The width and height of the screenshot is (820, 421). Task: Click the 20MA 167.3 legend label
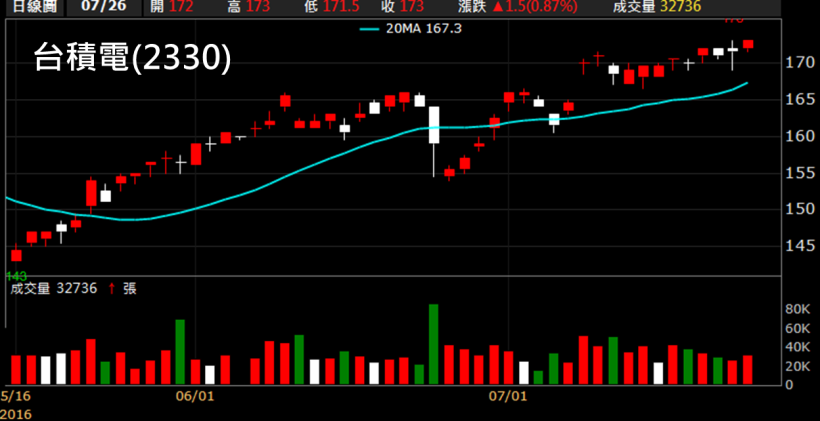point(424,28)
